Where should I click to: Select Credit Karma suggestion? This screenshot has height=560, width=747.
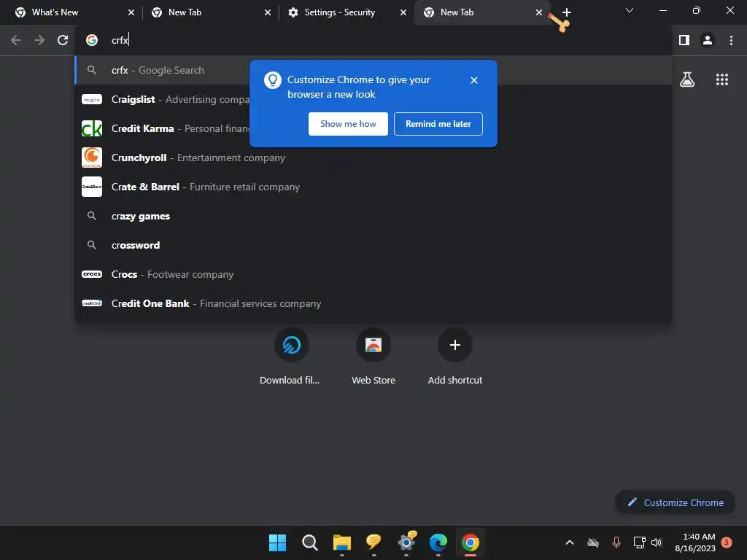(373, 128)
